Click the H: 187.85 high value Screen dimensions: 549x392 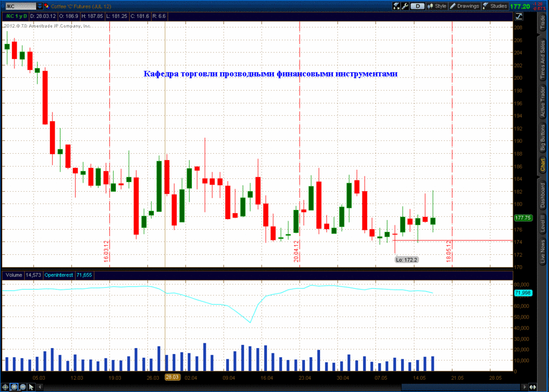[92, 16]
